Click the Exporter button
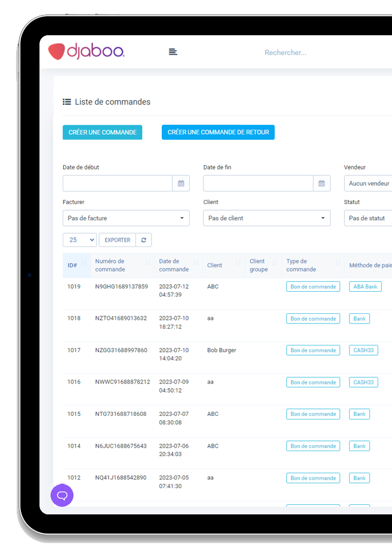392x549 pixels. pyautogui.click(x=118, y=240)
